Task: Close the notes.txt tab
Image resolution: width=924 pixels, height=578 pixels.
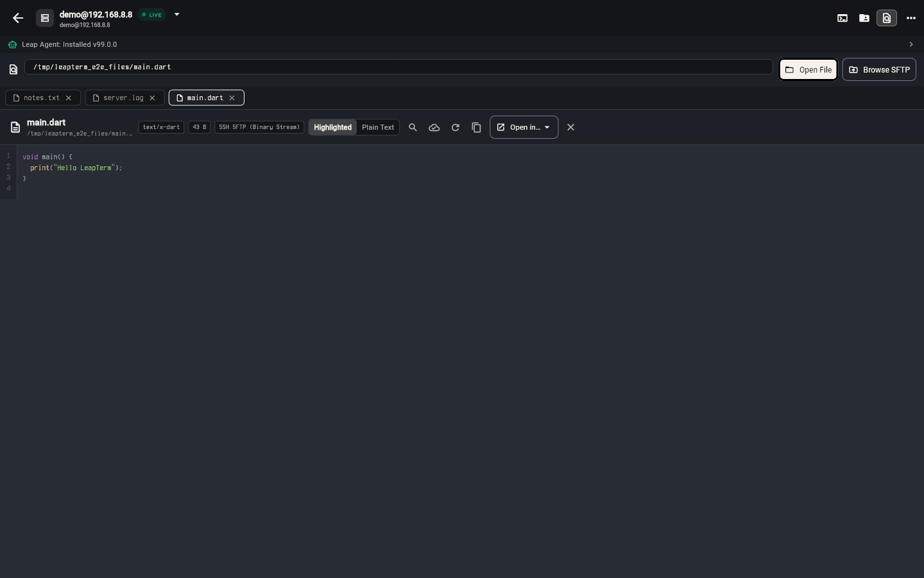Action: tap(69, 98)
